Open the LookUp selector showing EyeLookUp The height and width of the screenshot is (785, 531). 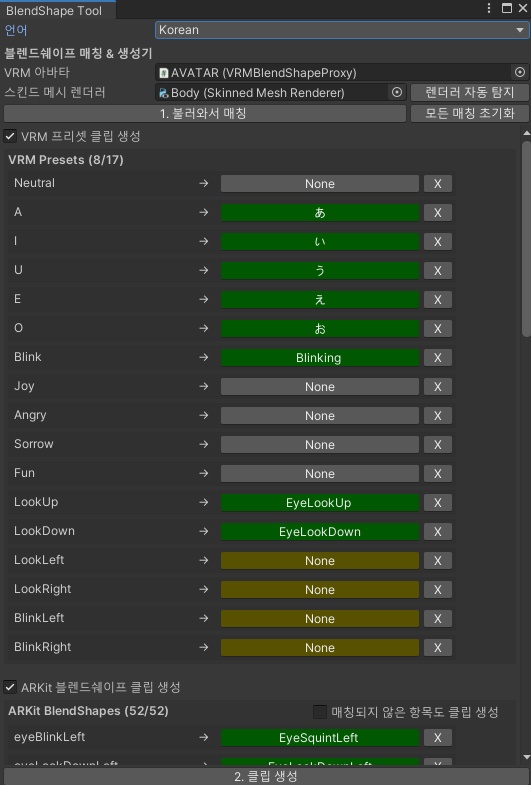pos(320,503)
